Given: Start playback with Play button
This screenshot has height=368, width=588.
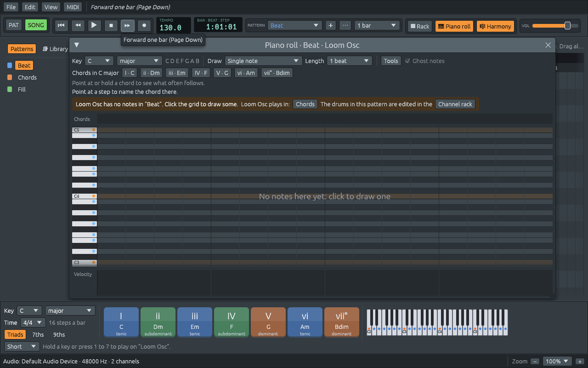Looking at the screenshot, I should pos(94,25).
